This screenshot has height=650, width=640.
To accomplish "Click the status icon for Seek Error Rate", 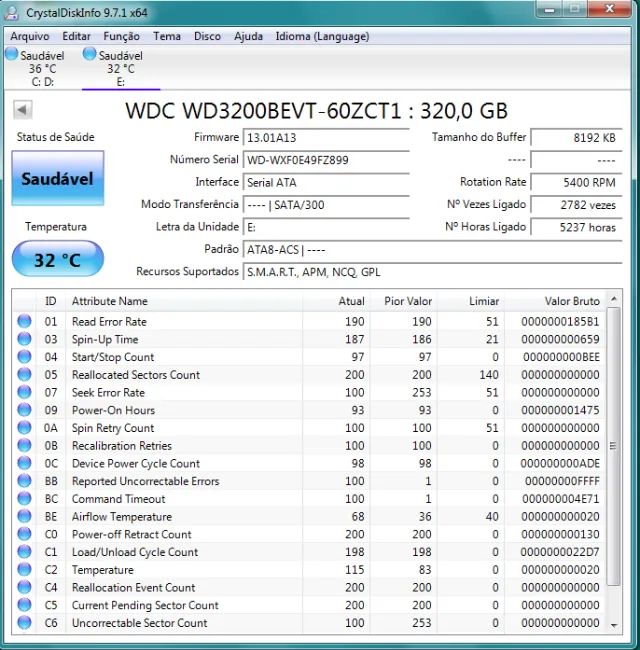I will [24, 392].
